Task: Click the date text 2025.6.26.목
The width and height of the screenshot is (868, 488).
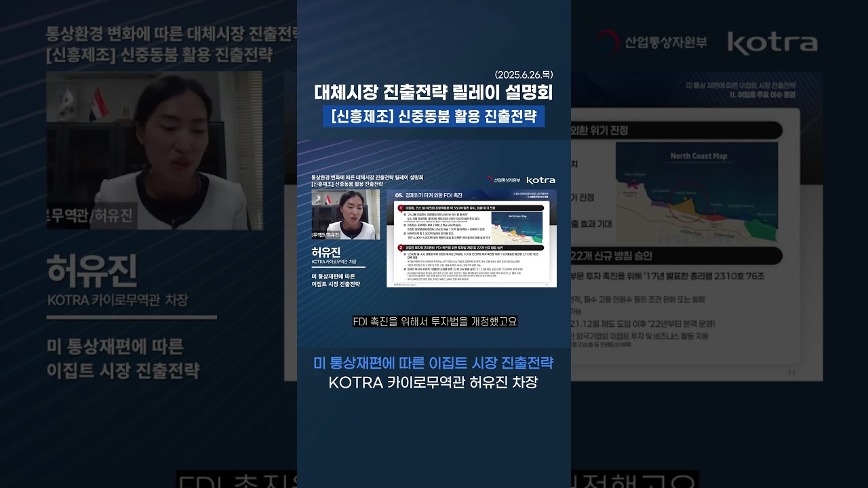Action: 524,75
